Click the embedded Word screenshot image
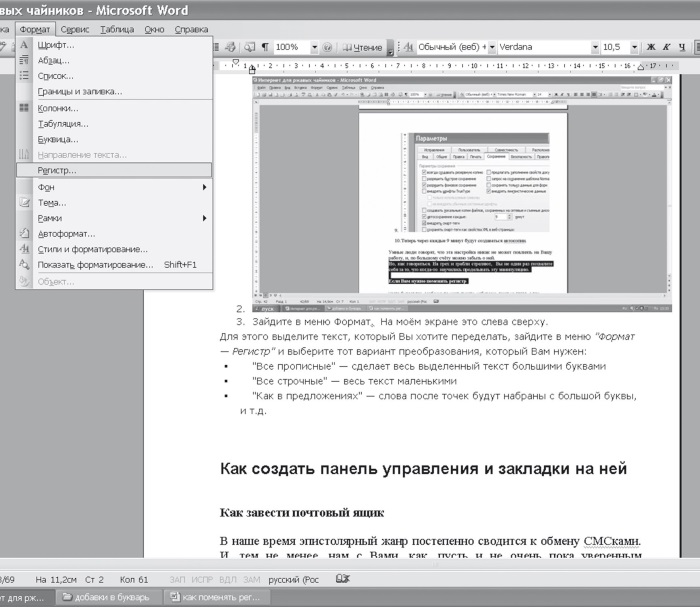The image size is (700, 607). [x=462, y=194]
